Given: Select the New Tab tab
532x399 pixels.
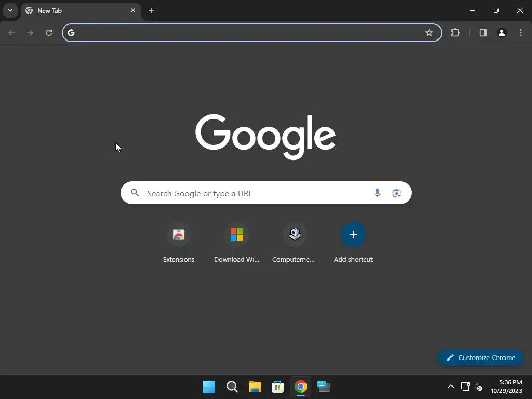Looking at the screenshot, I should pyautogui.click(x=81, y=10).
